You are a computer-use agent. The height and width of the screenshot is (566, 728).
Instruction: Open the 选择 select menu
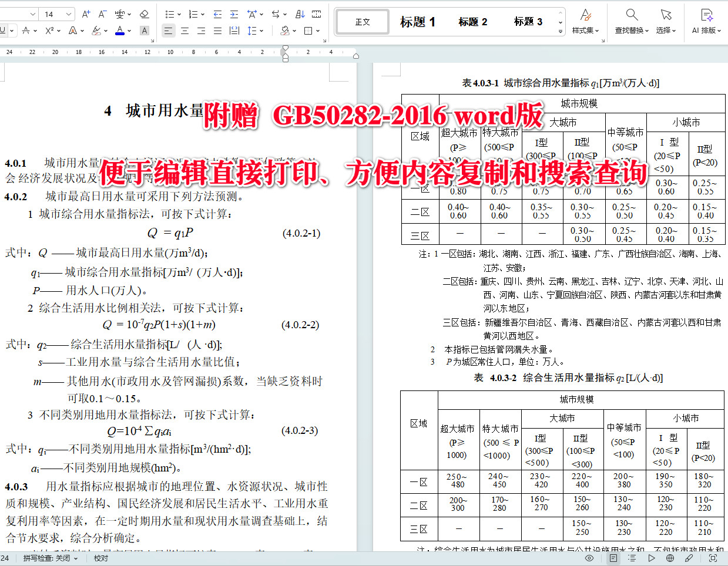[666, 22]
